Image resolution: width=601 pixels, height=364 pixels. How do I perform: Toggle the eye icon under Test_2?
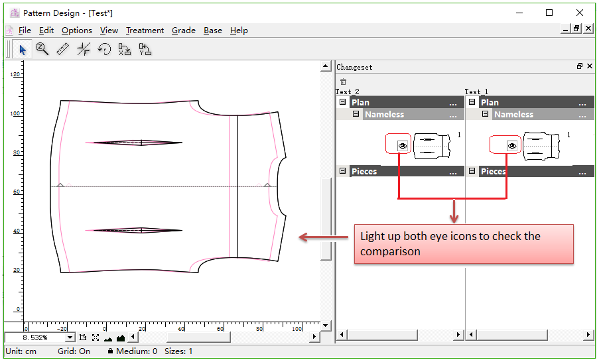[x=402, y=145]
